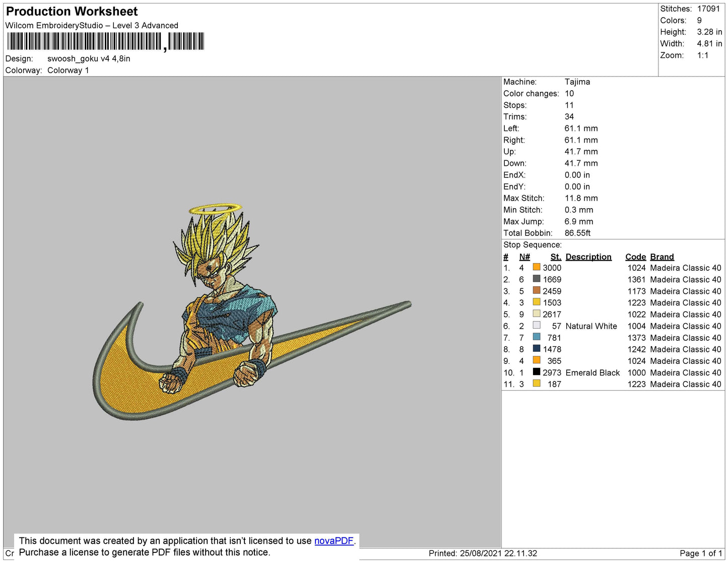Click the St. column header
The height and width of the screenshot is (563, 728).
555,257
